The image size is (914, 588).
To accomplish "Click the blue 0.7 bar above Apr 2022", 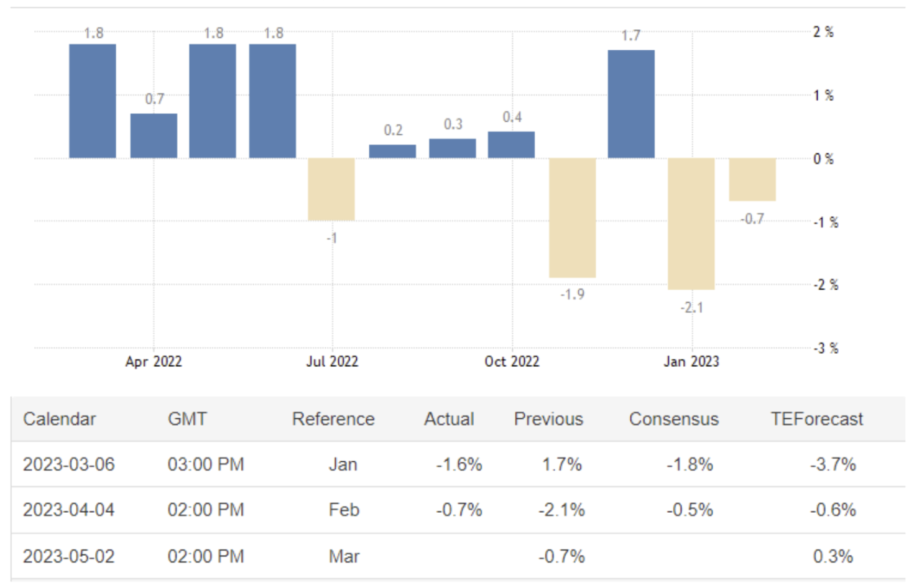I will tap(154, 136).
